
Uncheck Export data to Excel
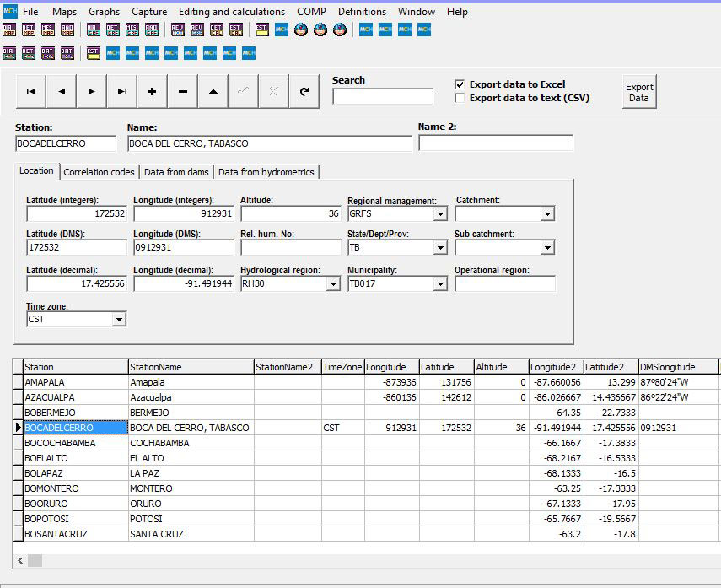460,84
